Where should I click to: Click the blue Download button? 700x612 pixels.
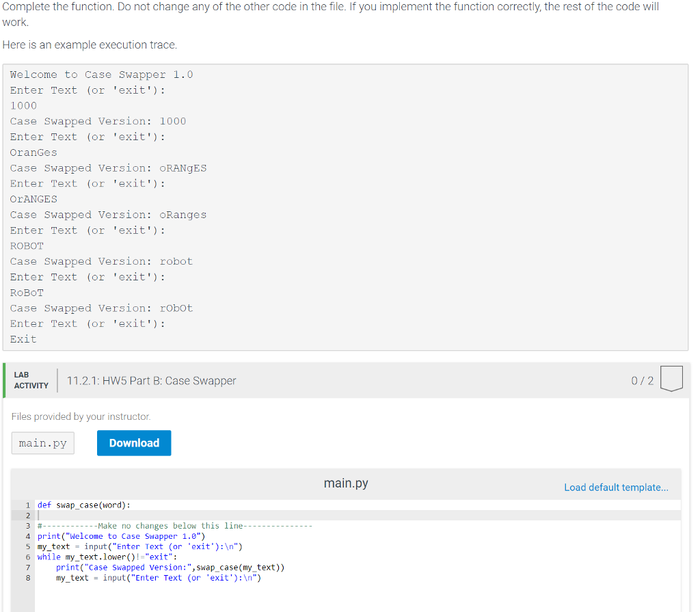(133, 442)
